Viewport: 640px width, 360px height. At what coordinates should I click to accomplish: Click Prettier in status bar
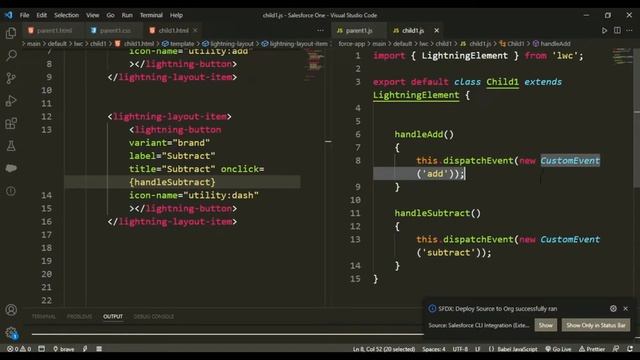click(592, 349)
